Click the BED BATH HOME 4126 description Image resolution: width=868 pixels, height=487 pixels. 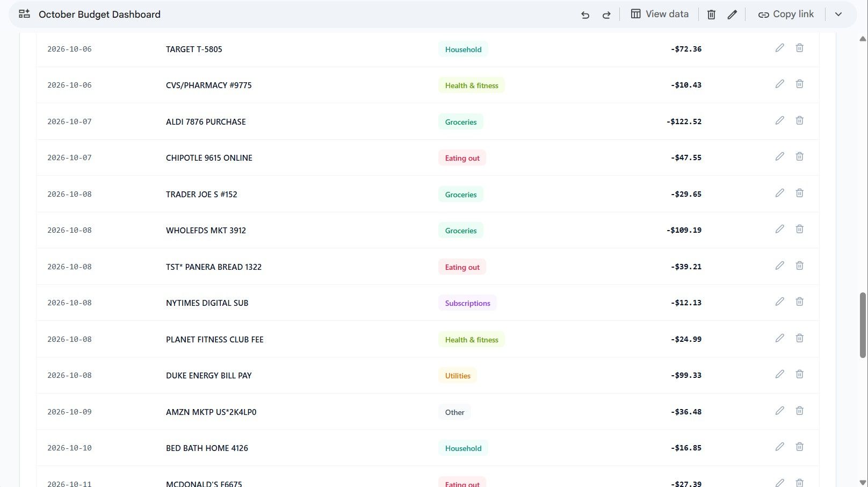click(207, 448)
